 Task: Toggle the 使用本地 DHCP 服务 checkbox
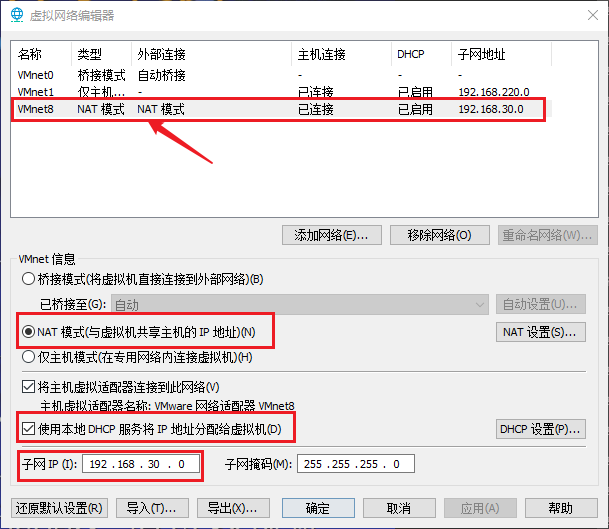point(28,429)
